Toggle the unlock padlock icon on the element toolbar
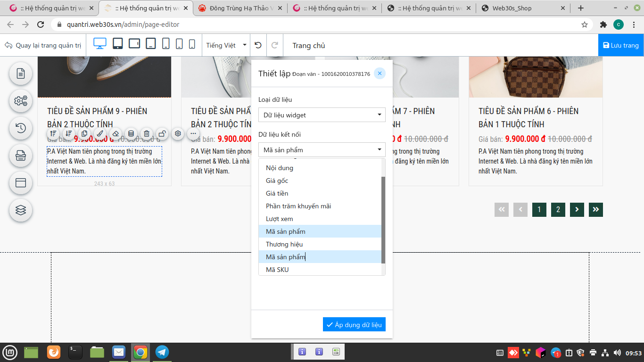644x362 pixels. coord(162,133)
